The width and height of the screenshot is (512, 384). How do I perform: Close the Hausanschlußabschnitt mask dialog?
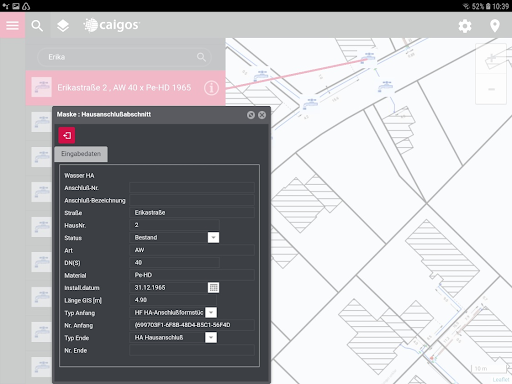pyautogui.click(x=262, y=115)
